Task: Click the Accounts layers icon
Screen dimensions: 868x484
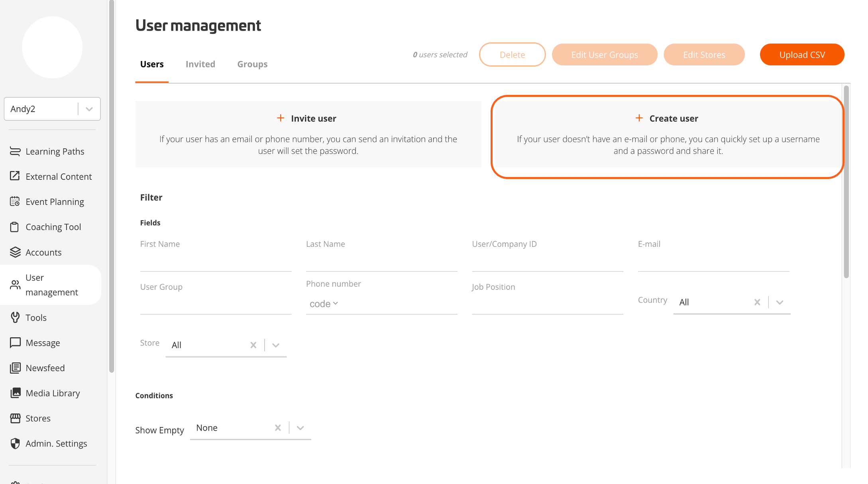Action: (15, 252)
